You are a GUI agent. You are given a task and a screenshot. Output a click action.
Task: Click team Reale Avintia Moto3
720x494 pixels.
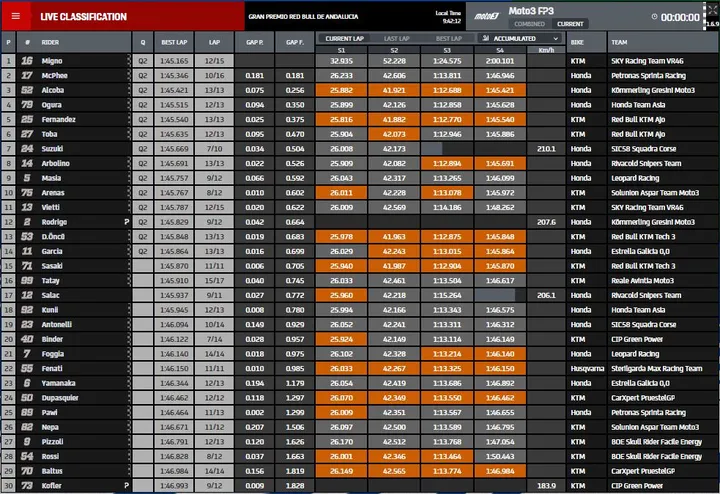point(642,281)
